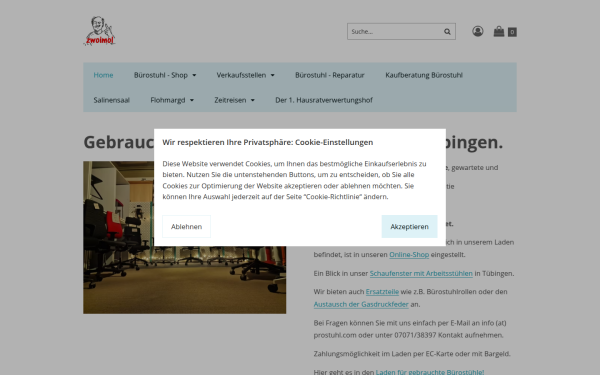The width and height of the screenshot is (600, 375).
Task: Open Kaufberatung Bürostuhl page
Action: point(424,75)
